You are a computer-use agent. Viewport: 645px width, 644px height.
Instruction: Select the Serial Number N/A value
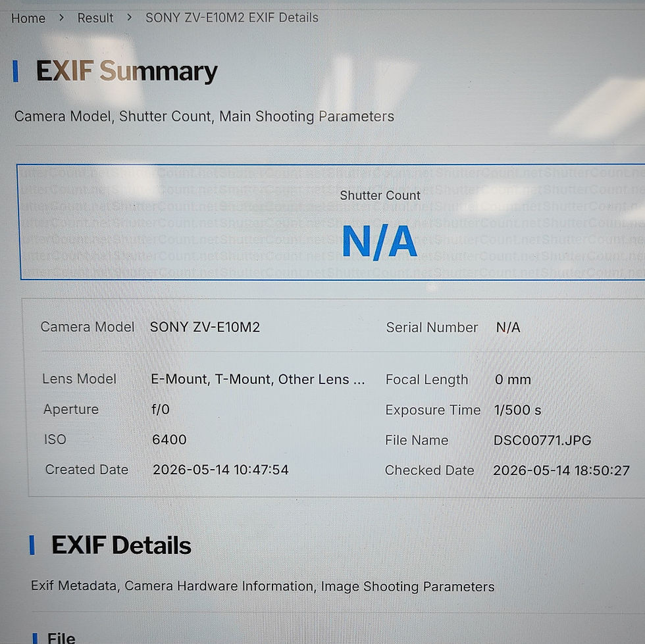[508, 328]
